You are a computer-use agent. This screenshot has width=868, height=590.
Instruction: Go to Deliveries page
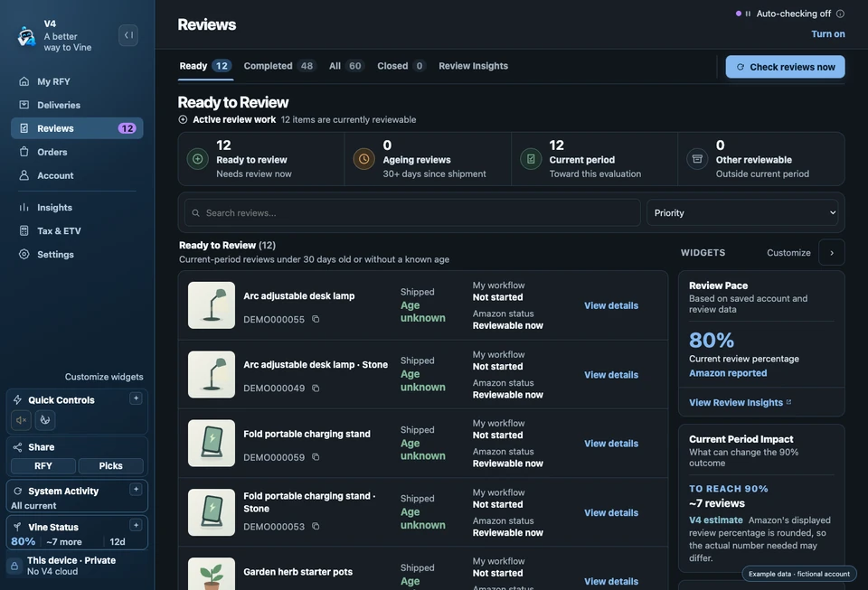77,105
